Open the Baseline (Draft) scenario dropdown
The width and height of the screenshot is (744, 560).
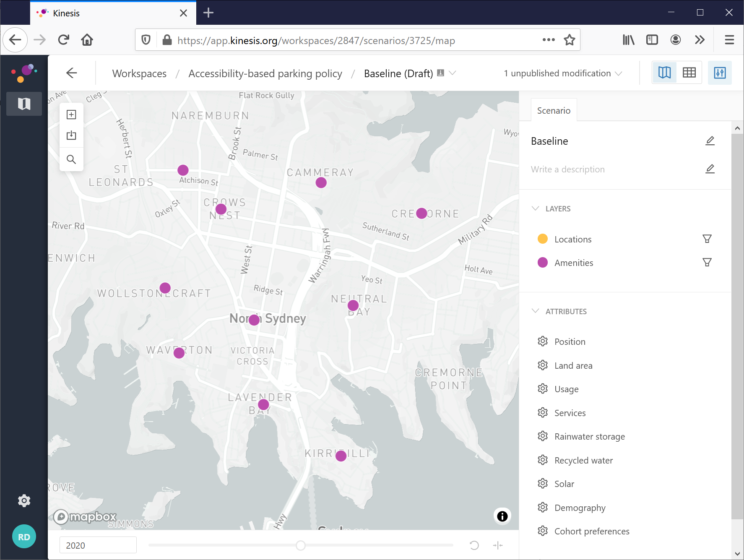[452, 73]
